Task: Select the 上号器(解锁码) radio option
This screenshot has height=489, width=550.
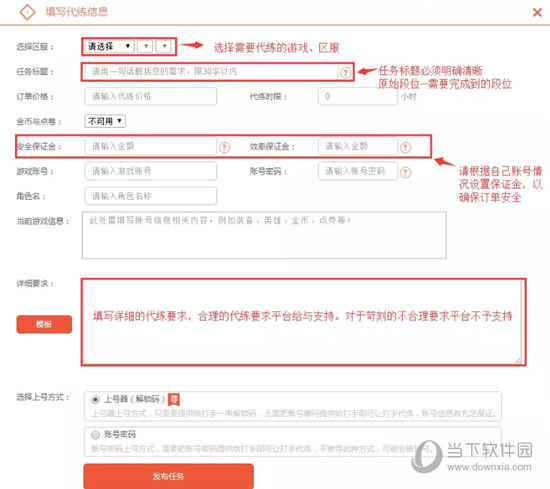Action: (95, 400)
